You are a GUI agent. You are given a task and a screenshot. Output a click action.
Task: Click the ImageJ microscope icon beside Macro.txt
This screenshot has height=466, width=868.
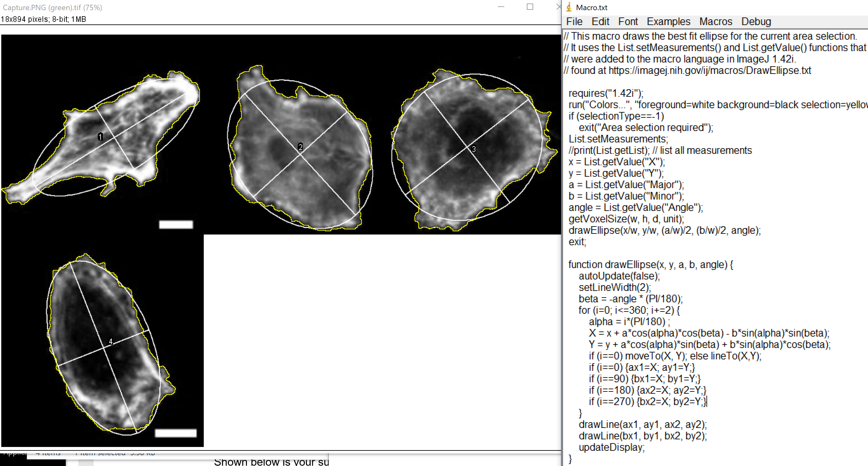[x=569, y=7]
